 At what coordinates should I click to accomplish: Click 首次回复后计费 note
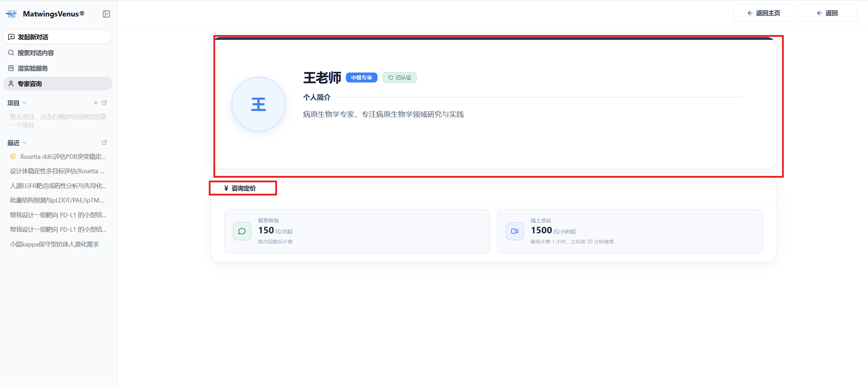click(275, 242)
